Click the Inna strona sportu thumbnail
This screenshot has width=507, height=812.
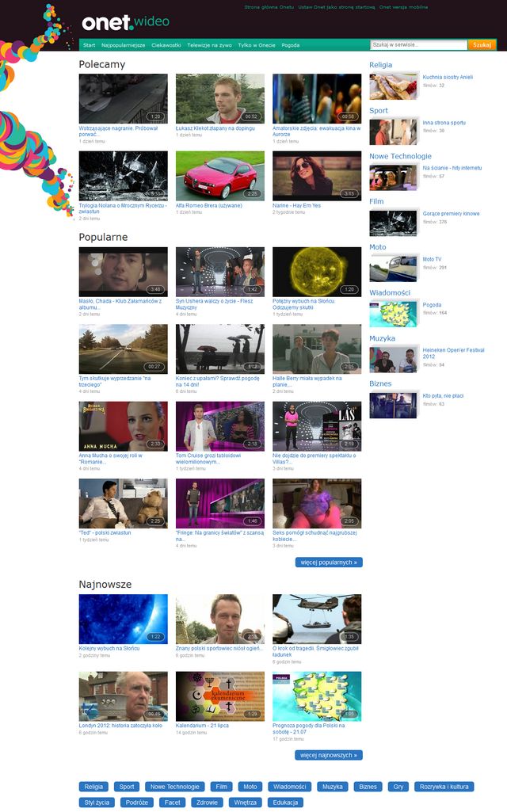[x=393, y=132]
